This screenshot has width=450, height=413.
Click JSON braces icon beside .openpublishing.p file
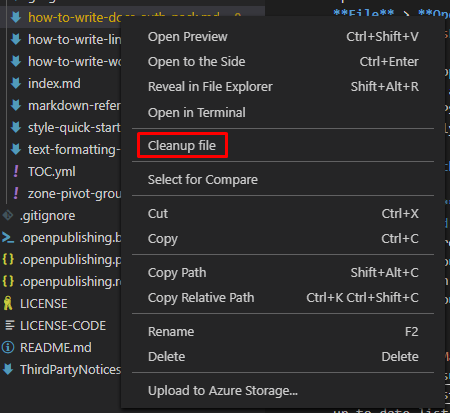[x=8, y=259]
